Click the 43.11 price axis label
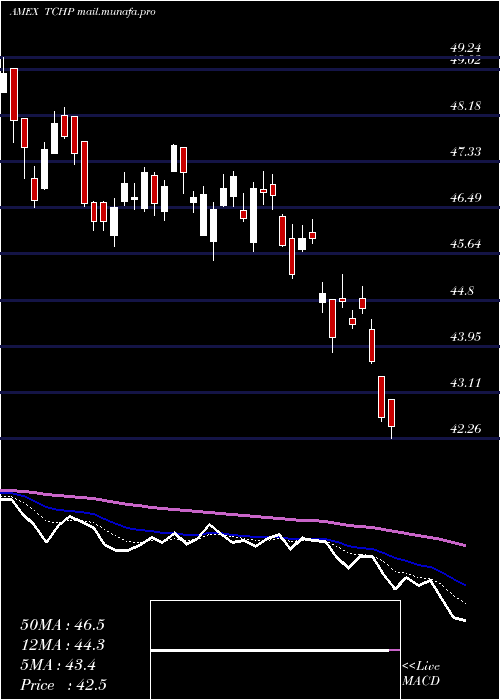Image resolution: width=500 pixels, height=700 pixels. point(466,383)
